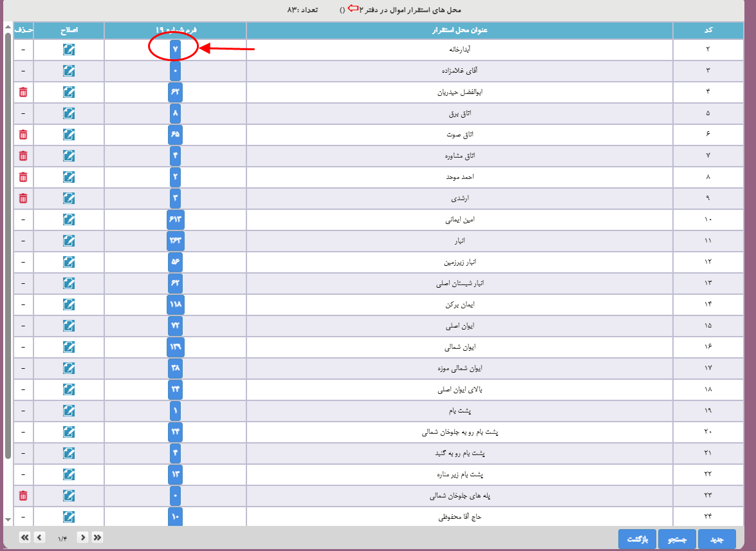Open edit for امین ایمانی row
Viewport: 756px width, 551px height.
pos(69,219)
